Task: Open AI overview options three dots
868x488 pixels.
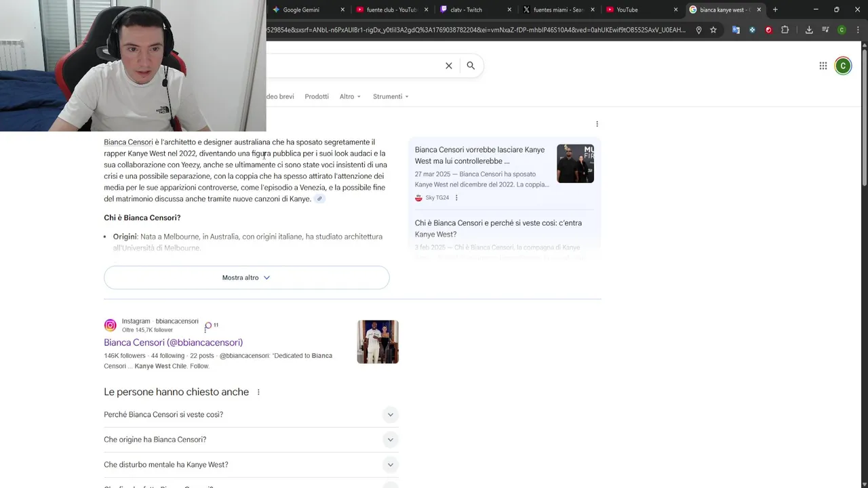Action: click(x=597, y=124)
